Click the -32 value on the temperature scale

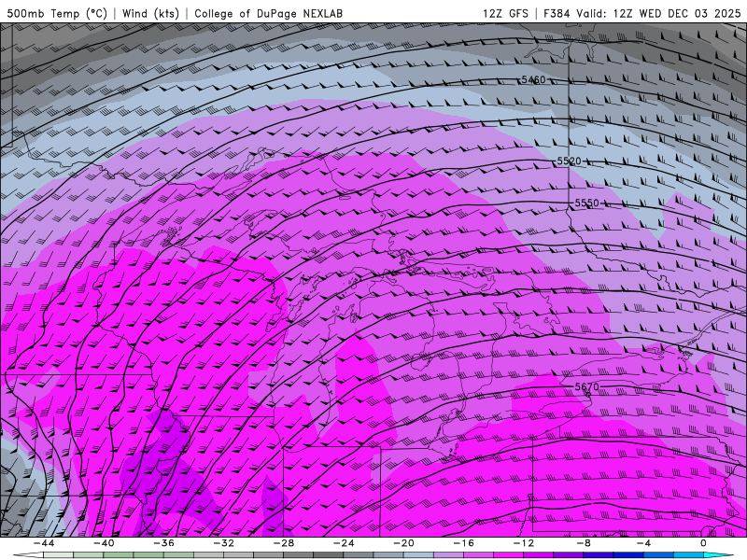224,543
